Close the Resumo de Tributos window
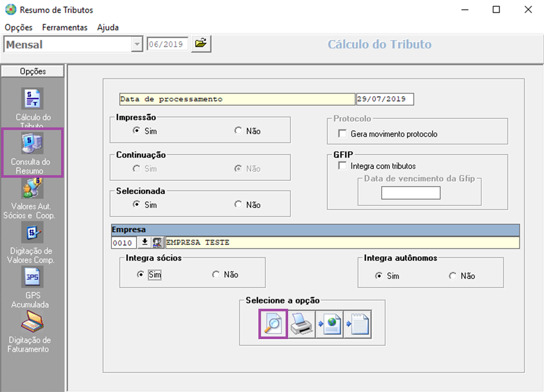 (528, 10)
